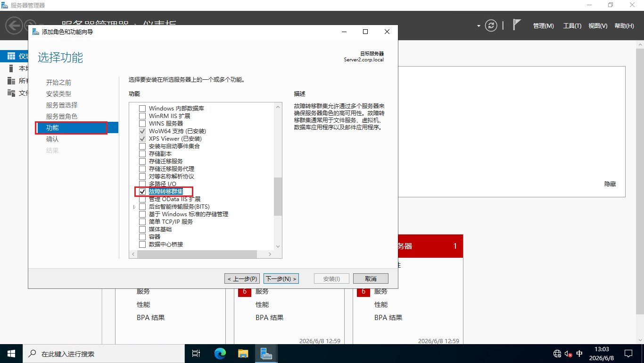Click 取消 button in wizard
The width and height of the screenshot is (644, 363).
click(x=371, y=279)
